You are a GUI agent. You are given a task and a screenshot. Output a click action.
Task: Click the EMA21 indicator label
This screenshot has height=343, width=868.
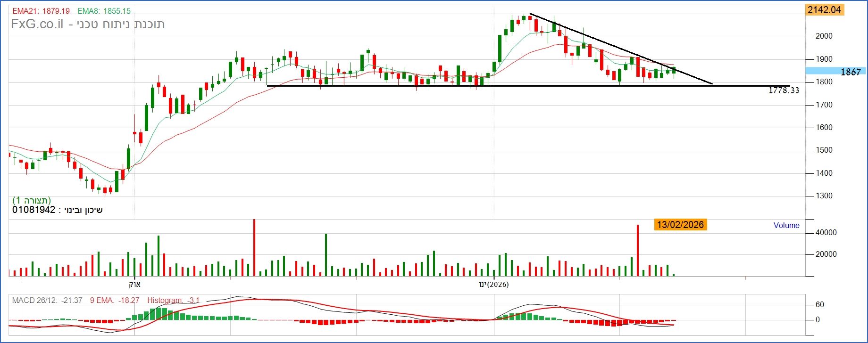pos(41,11)
